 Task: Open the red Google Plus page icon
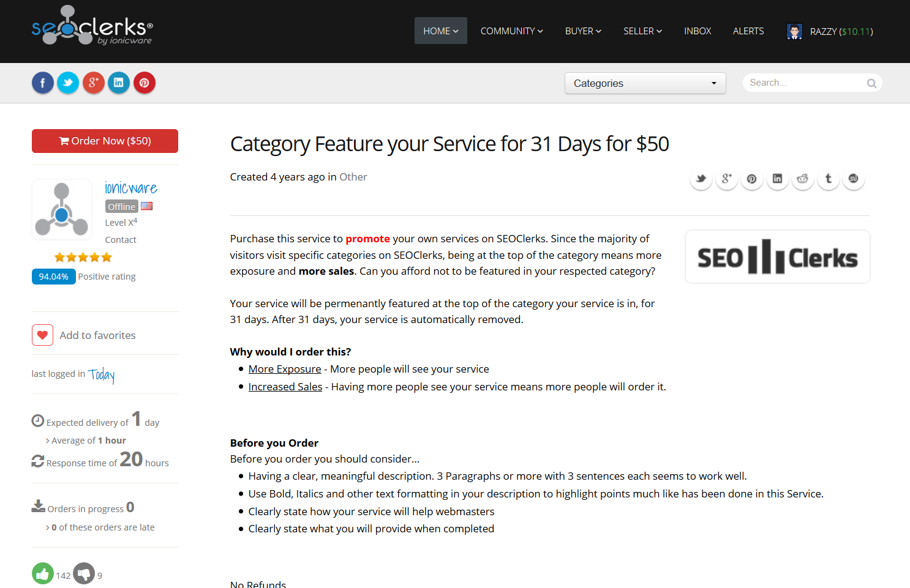pos(93,83)
